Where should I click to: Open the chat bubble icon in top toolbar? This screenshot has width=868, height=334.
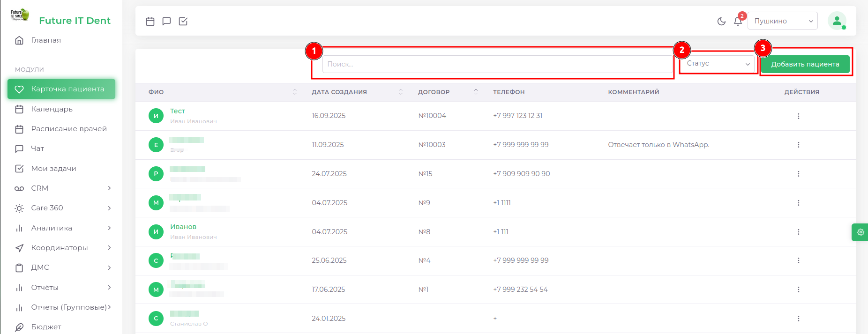(x=166, y=21)
